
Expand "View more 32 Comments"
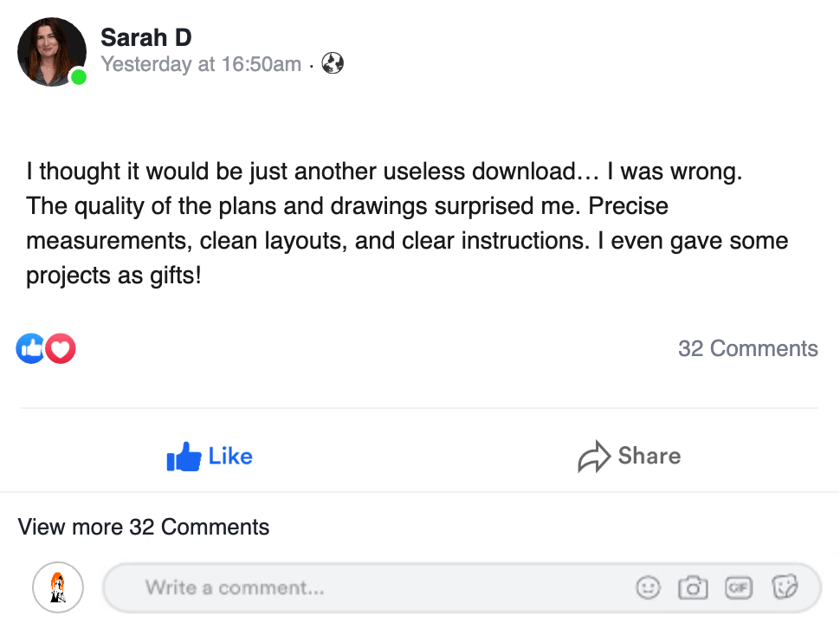144,527
